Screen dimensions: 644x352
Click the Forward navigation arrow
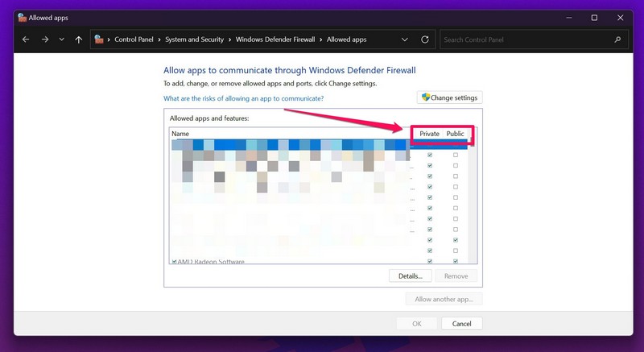click(44, 39)
